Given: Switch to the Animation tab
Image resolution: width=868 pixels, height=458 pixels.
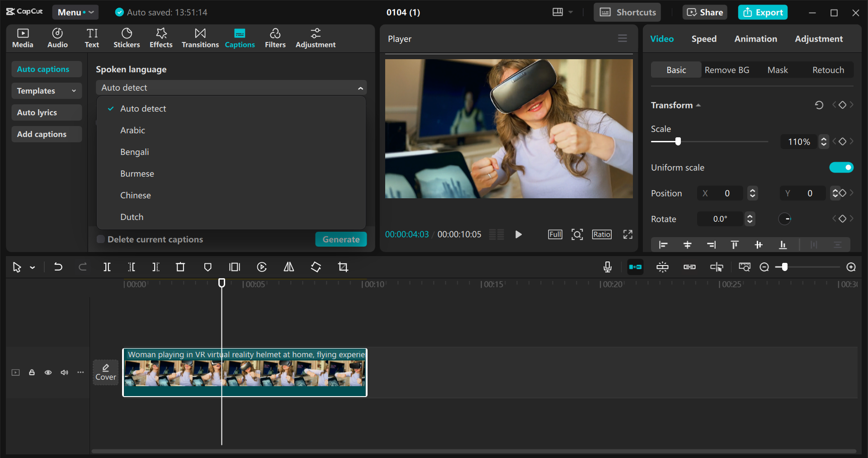Looking at the screenshot, I should tap(755, 39).
